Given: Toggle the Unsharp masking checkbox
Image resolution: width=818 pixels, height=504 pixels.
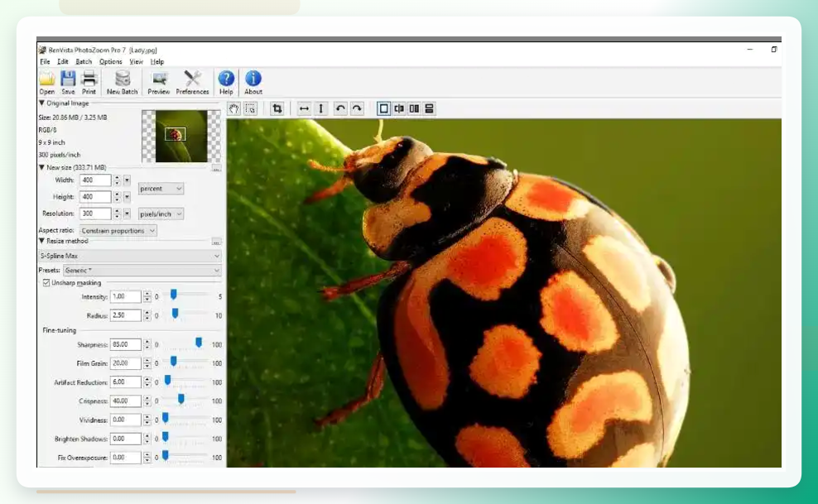Looking at the screenshot, I should point(46,282).
